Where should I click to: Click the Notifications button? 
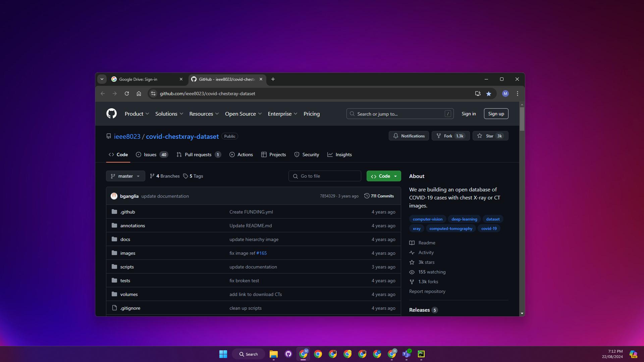[409, 136]
